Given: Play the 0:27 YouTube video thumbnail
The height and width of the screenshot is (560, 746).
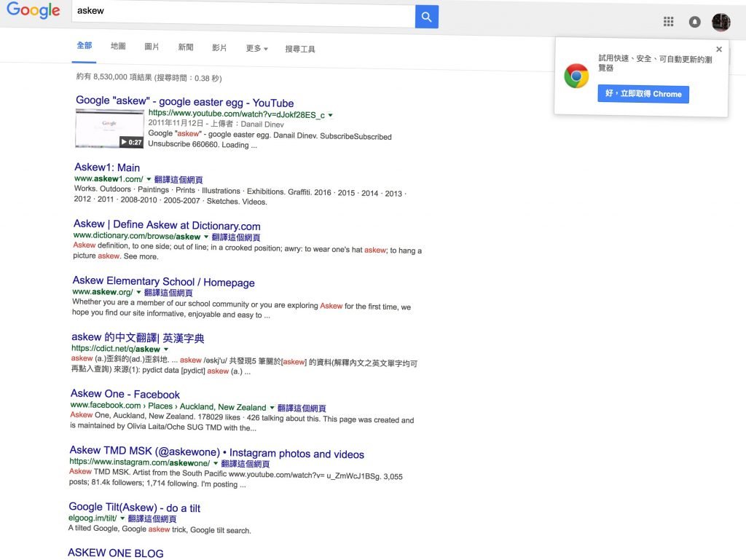Looking at the screenshot, I should (x=109, y=128).
